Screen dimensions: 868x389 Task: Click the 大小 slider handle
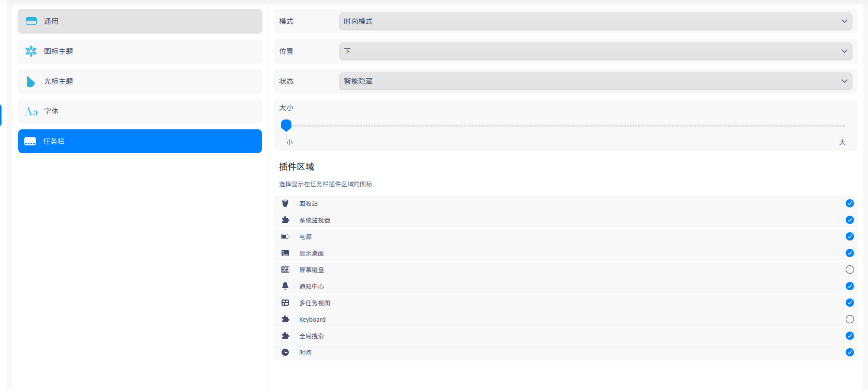point(286,125)
